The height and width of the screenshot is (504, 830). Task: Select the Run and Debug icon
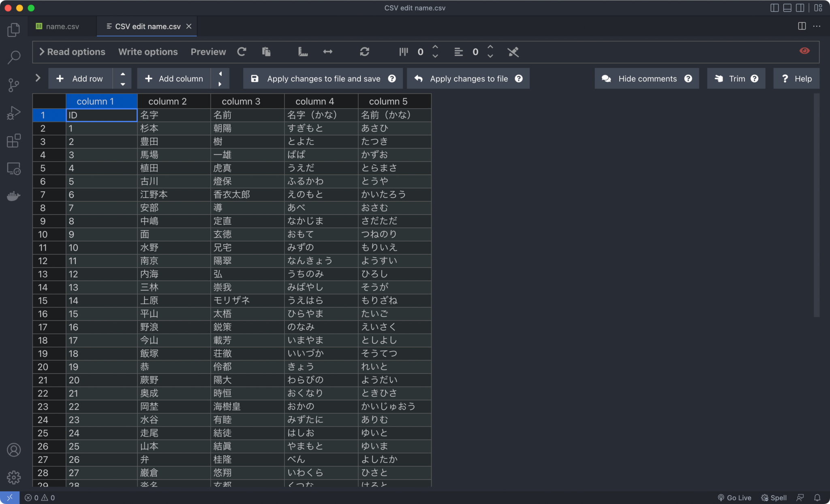pos(13,113)
